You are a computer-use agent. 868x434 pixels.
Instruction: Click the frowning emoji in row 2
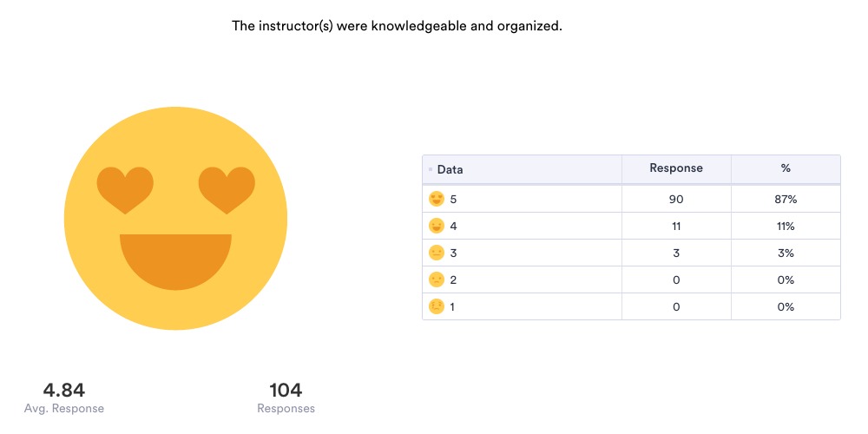[x=437, y=279]
